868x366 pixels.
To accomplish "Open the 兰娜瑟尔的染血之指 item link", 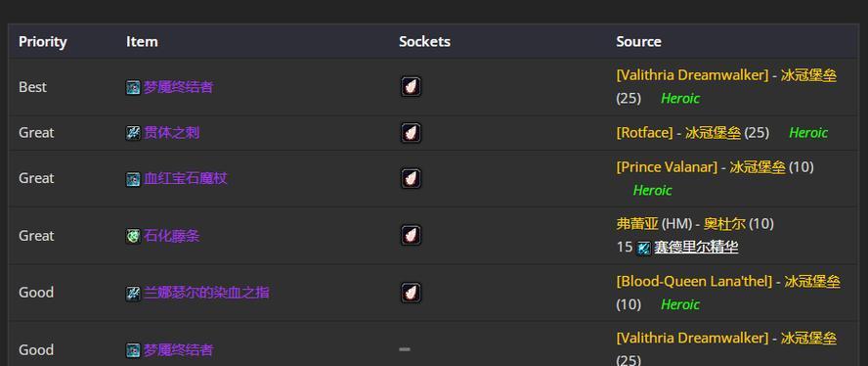I will [x=206, y=293].
